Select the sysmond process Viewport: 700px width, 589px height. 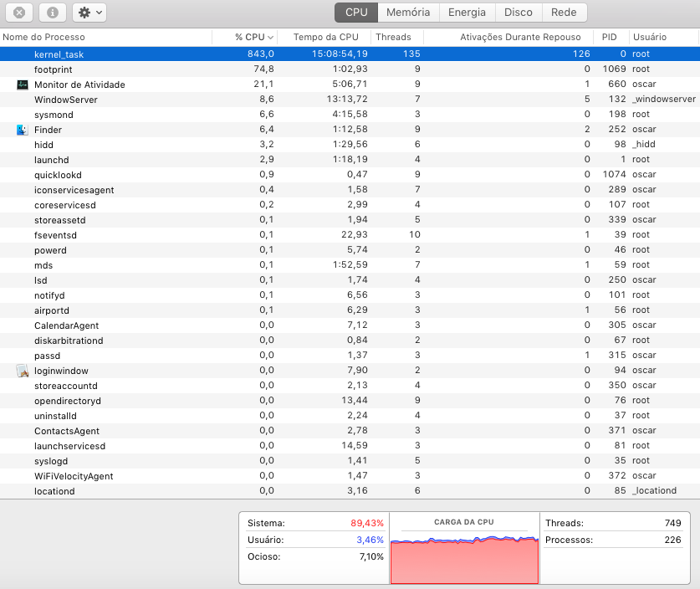point(350,115)
